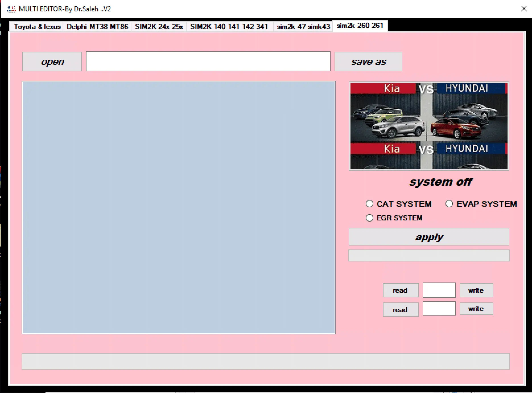Select the SIM2K-24x 25x tab
This screenshot has height=393, width=532.
(x=159, y=27)
